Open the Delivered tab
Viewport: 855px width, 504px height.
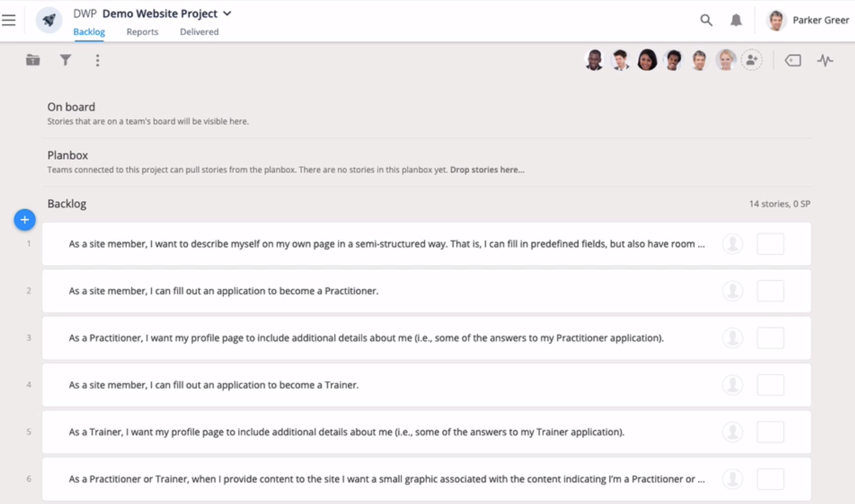point(199,31)
